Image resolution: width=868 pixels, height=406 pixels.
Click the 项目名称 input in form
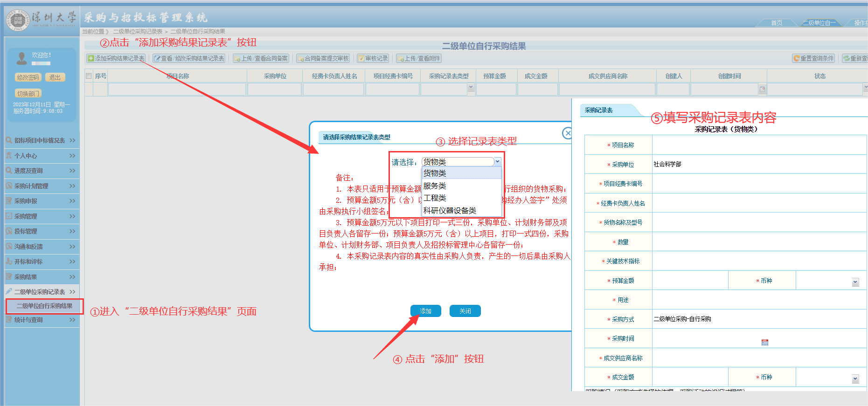click(x=758, y=145)
